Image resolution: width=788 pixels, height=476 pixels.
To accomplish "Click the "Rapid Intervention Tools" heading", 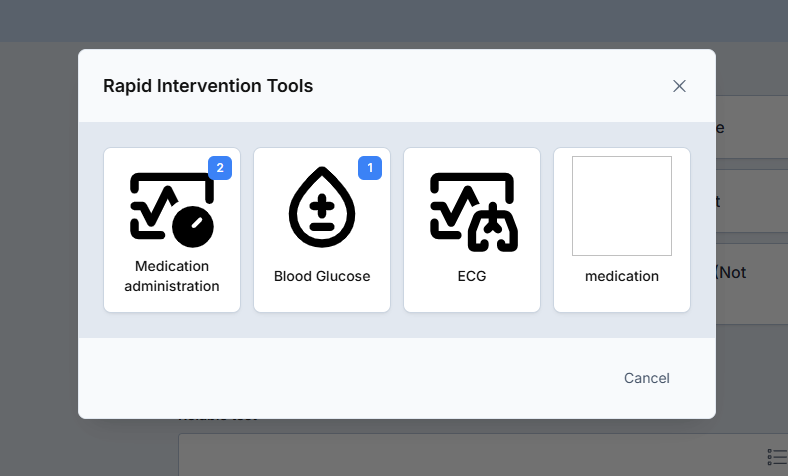I will pyautogui.click(x=208, y=86).
